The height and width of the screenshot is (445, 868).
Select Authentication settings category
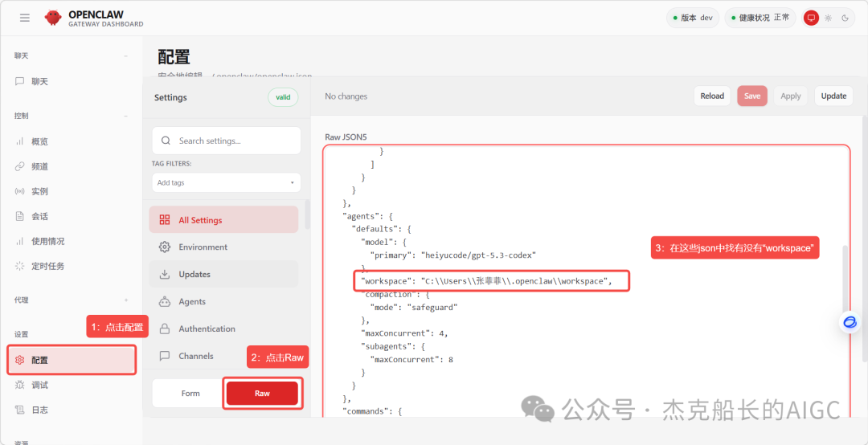pyautogui.click(x=223, y=329)
